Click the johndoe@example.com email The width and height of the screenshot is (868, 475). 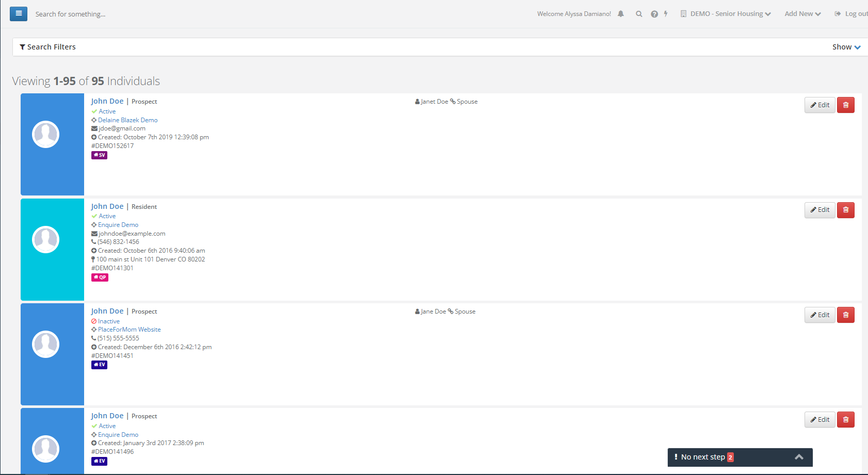[x=132, y=234]
